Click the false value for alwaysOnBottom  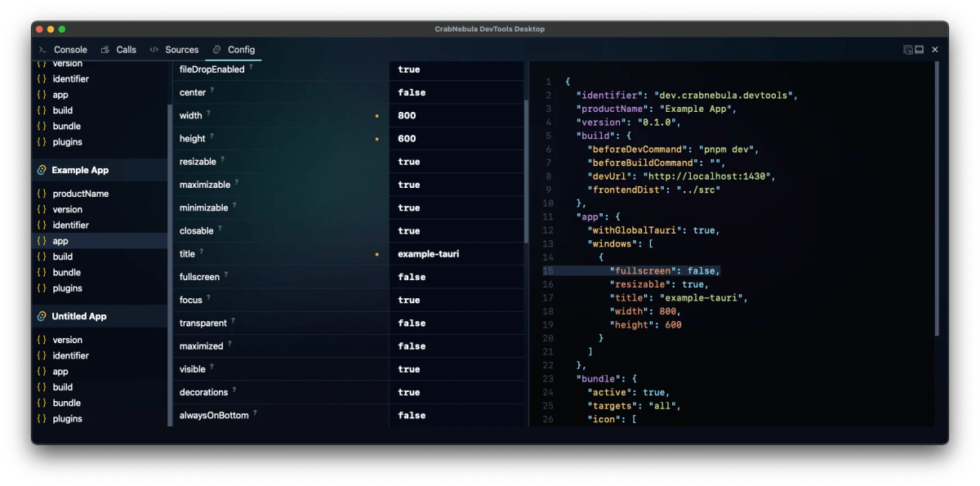click(x=412, y=416)
